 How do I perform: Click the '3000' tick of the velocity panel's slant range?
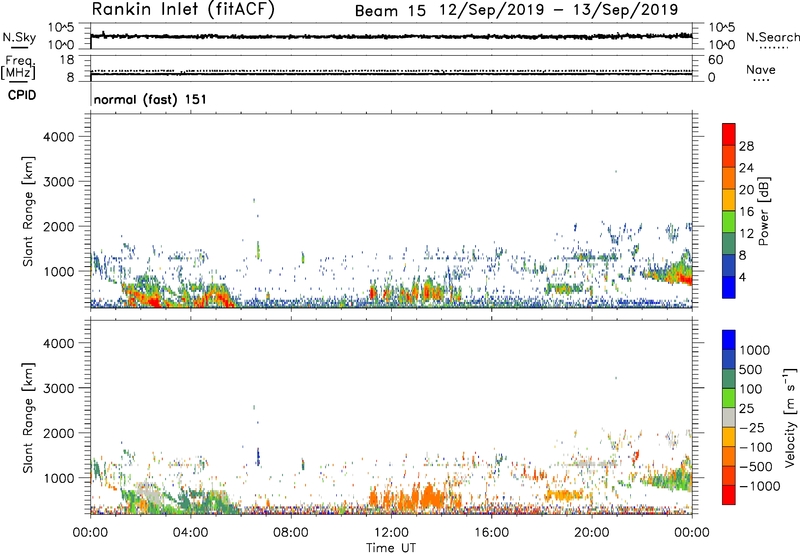click(x=58, y=388)
